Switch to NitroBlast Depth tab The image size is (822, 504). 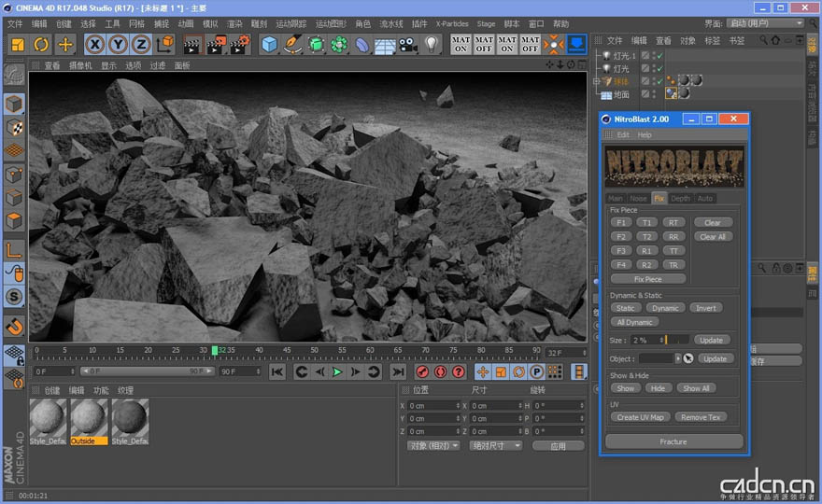pos(680,199)
